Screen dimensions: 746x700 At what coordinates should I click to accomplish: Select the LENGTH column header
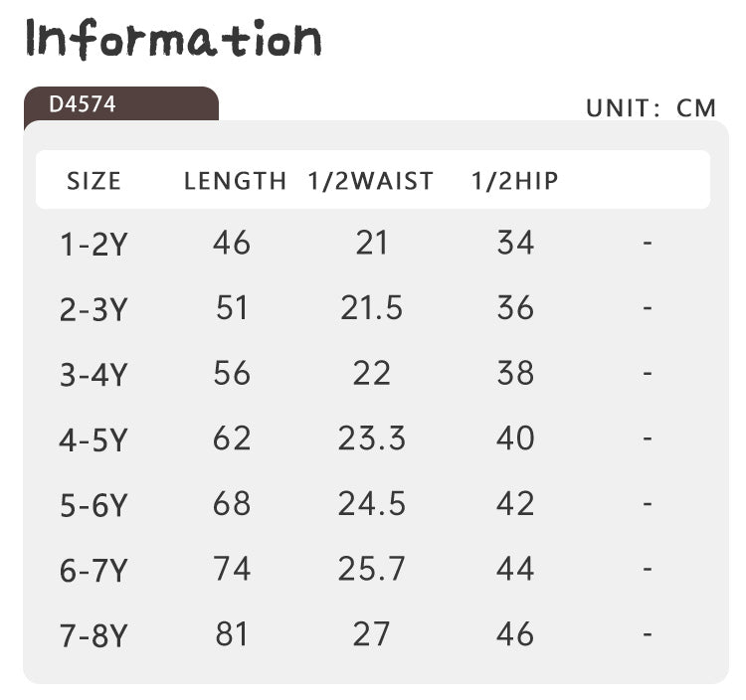click(x=235, y=181)
